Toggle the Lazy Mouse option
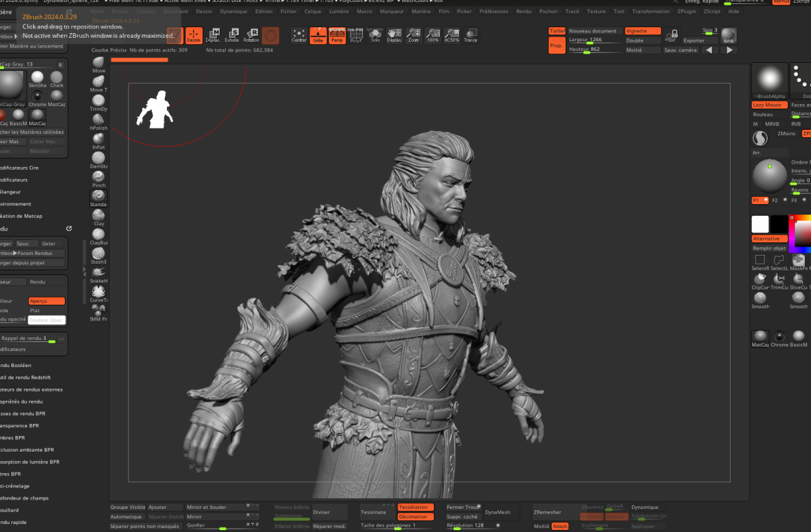The height and width of the screenshot is (532, 811). point(769,105)
